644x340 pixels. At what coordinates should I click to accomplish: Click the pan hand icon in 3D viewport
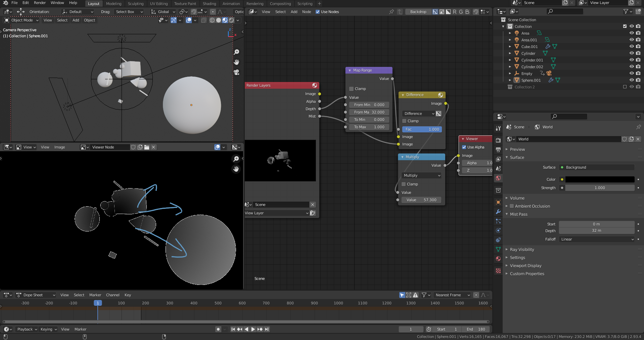236,62
